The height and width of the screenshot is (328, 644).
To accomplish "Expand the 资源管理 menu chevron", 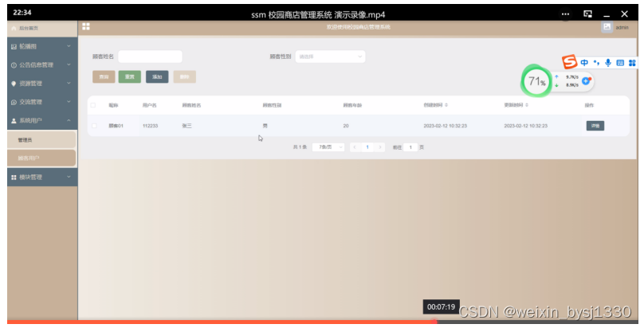I will coord(69,84).
